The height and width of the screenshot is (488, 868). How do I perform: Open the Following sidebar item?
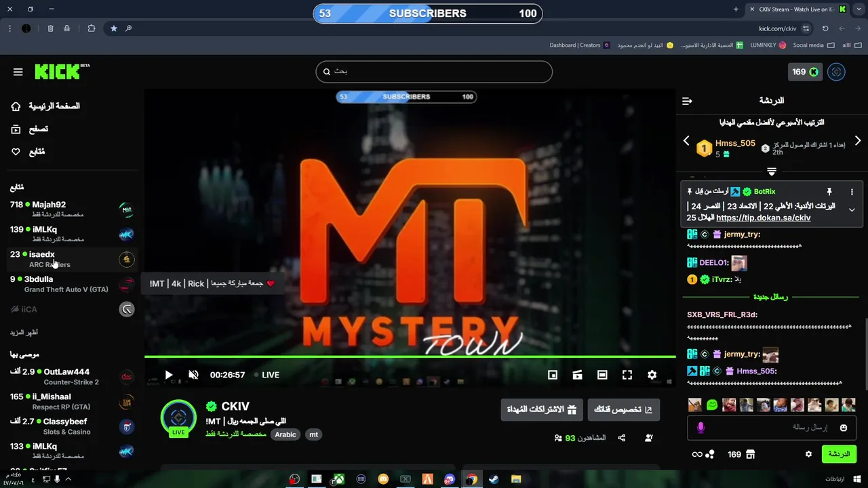click(x=28, y=152)
